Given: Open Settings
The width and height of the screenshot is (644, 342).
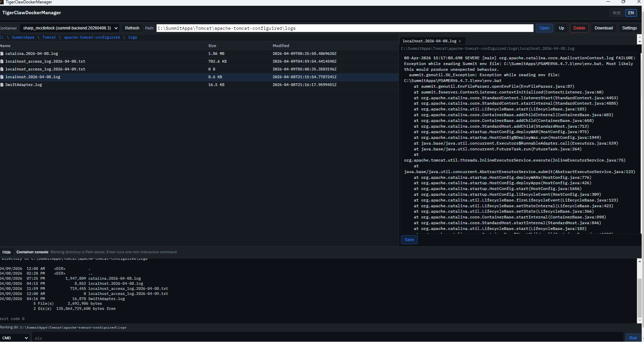Looking at the screenshot, I should pos(629,28).
